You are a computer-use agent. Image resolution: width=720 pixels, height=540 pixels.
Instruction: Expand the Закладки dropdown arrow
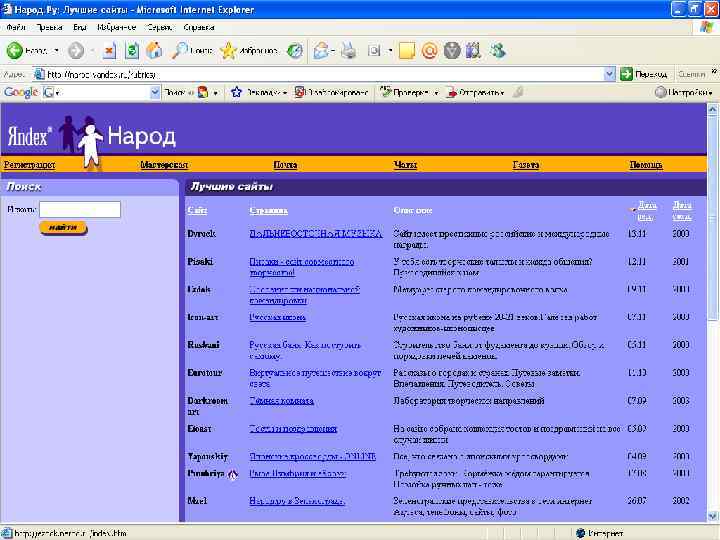(x=285, y=93)
